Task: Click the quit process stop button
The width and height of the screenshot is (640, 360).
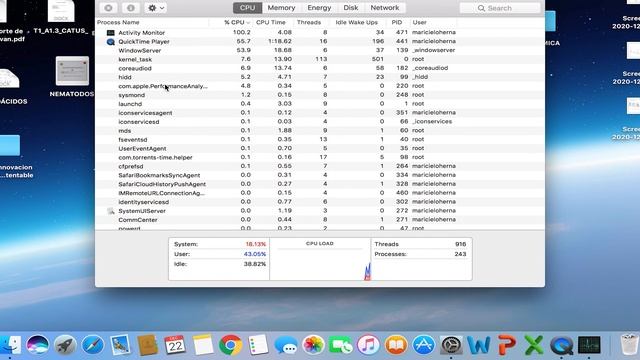Action: [x=108, y=8]
